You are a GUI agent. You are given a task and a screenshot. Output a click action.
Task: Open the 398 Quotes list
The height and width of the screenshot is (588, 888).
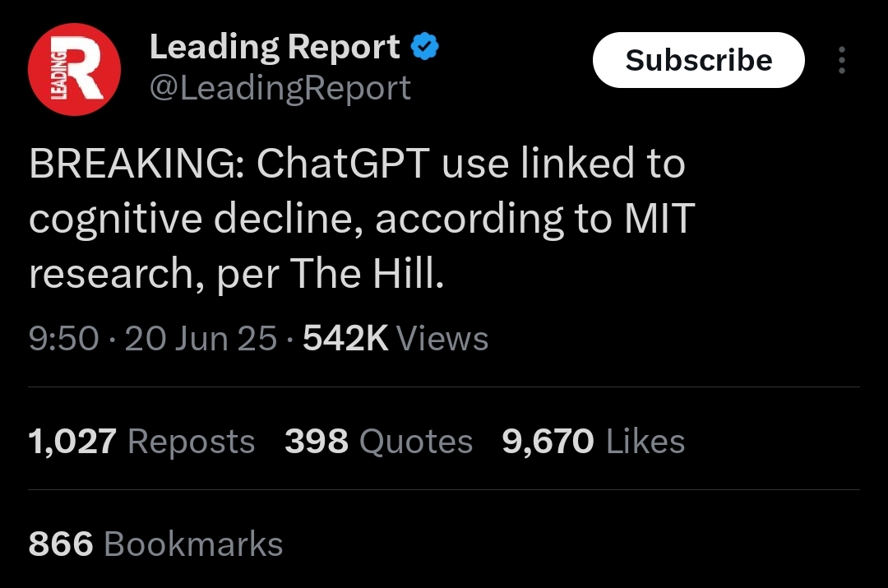[x=378, y=442]
